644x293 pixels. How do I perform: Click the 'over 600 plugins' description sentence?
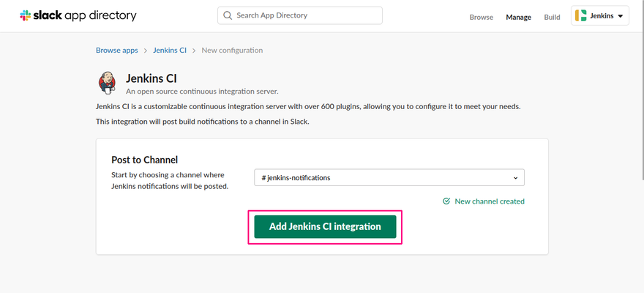[308, 106]
